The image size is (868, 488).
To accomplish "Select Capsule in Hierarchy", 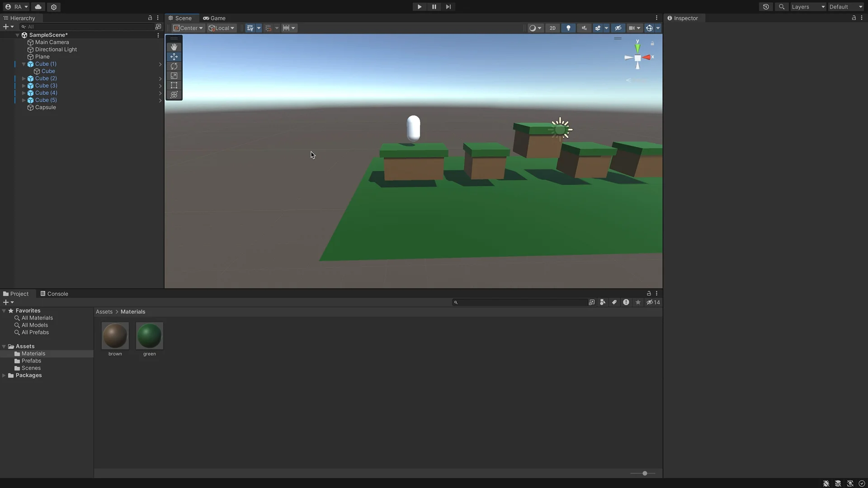I will tap(45, 108).
